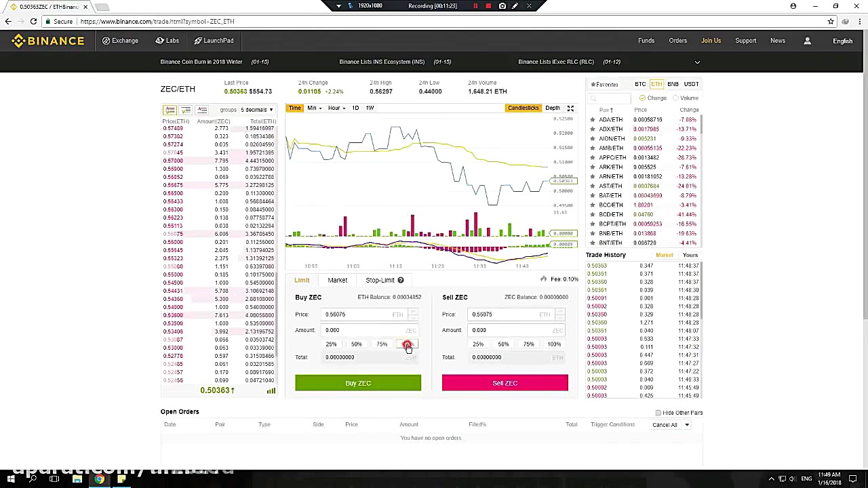
Task: Adjust Buy price stepper arrows
Action: point(413,314)
